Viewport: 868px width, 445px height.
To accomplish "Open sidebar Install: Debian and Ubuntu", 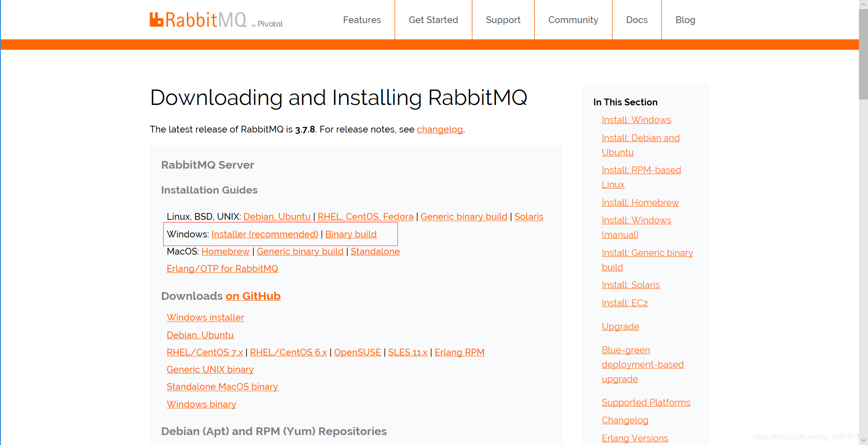I will (641, 145).
